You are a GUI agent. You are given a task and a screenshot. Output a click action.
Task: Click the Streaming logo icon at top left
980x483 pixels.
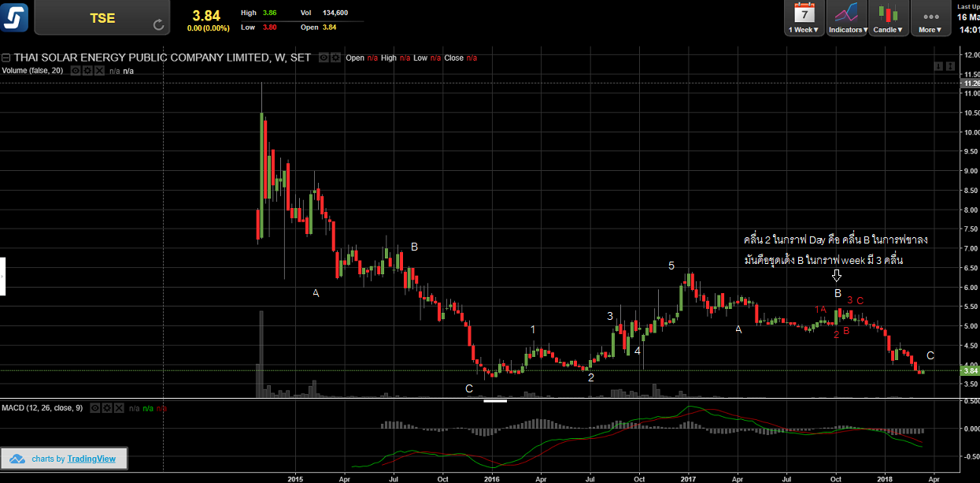[16, 17]
